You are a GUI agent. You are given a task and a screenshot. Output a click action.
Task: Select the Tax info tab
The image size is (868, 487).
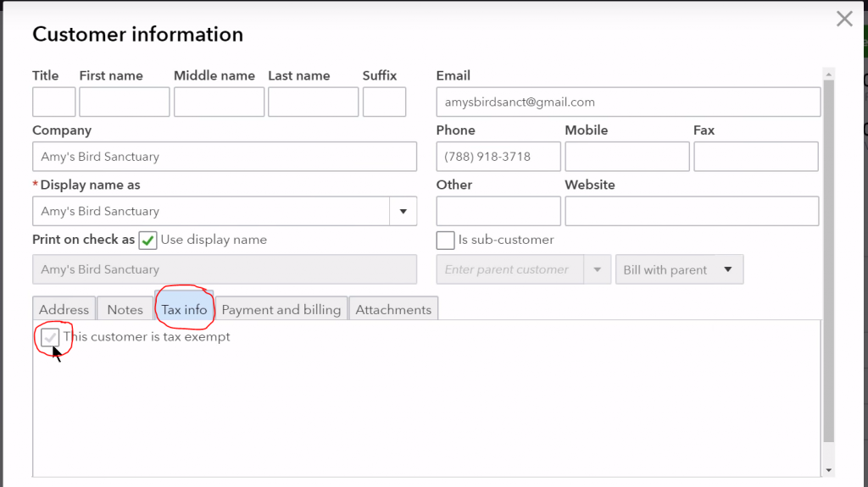pyautogui.click(x=184, y=309)
